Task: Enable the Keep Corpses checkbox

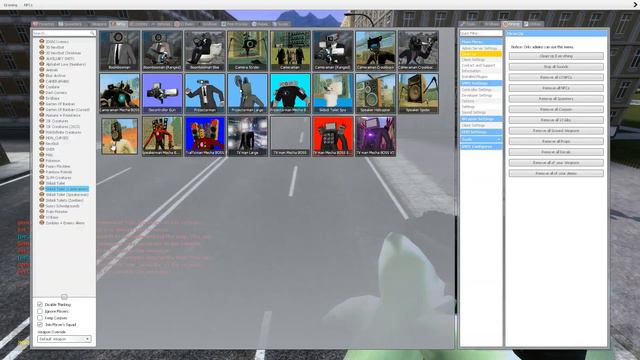Action: pyautogui.click(x=40, y=318)
